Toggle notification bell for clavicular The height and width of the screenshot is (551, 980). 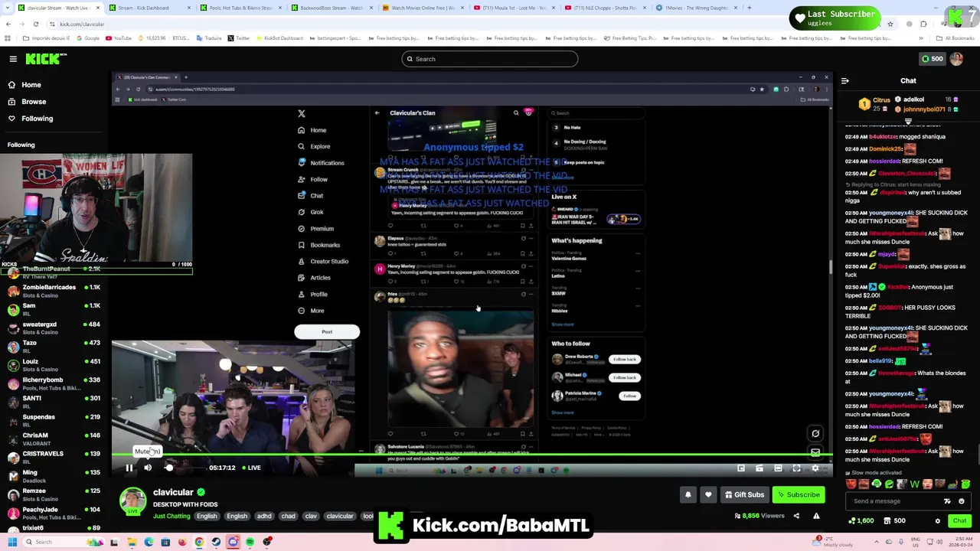point(688,495)
